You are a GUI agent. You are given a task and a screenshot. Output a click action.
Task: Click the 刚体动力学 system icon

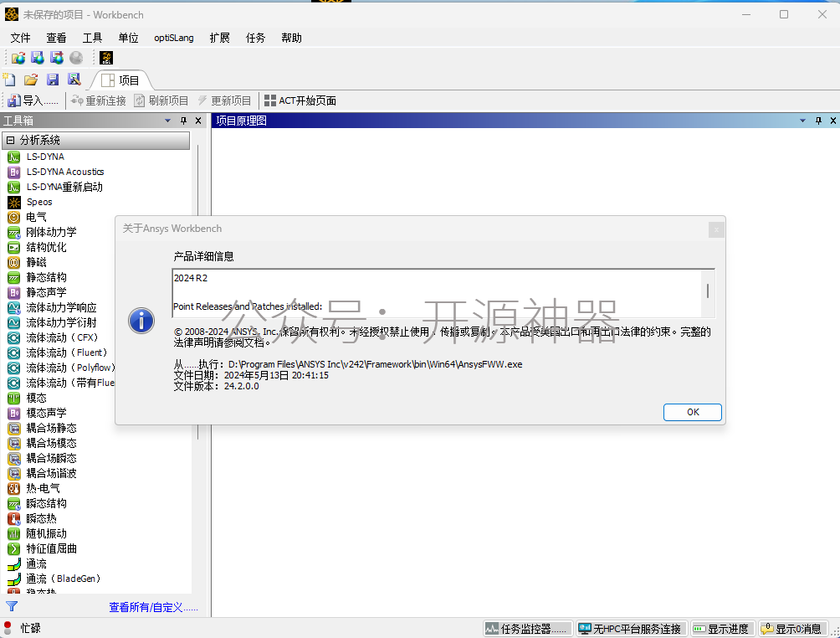(x=14, y=232)
